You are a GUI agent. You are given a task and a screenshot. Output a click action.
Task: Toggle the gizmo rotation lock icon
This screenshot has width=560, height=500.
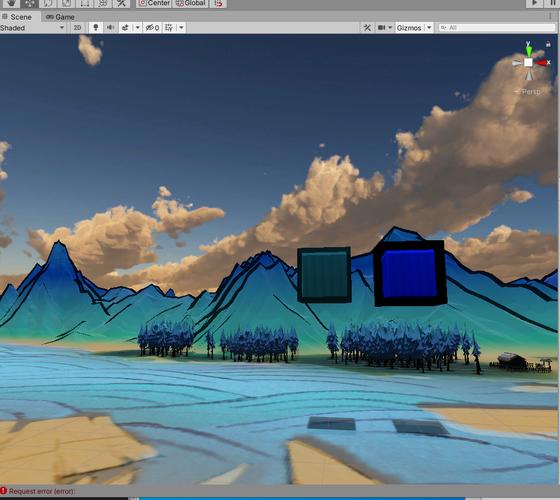pyautogui.click(x=548, y=44)
